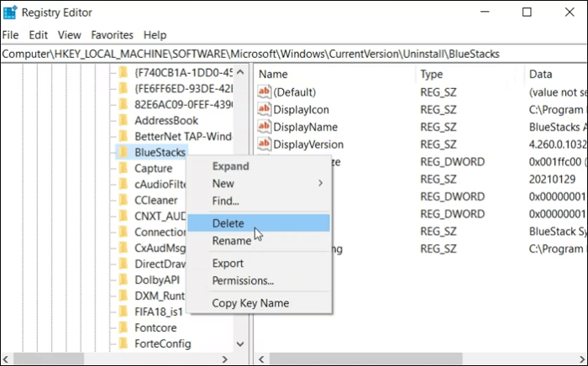Click the DisplayName string value icon

click(265, 127)
